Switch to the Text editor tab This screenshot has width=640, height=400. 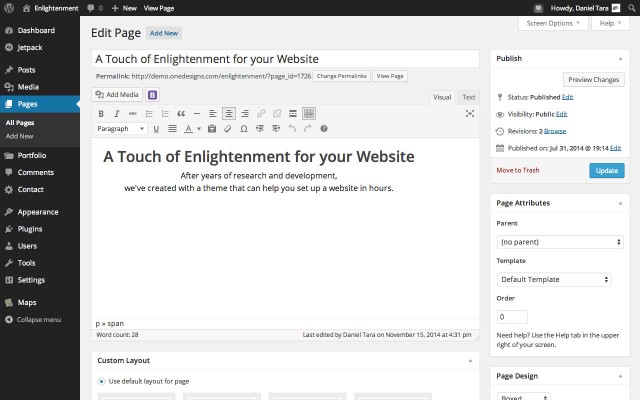point(468,97)
